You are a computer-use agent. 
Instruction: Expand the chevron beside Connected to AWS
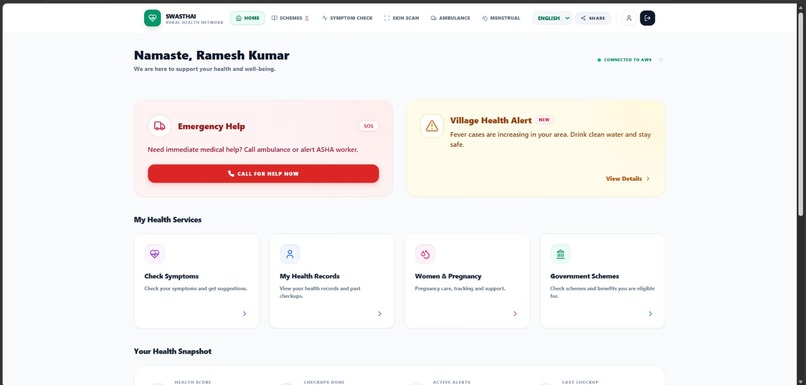661,60
